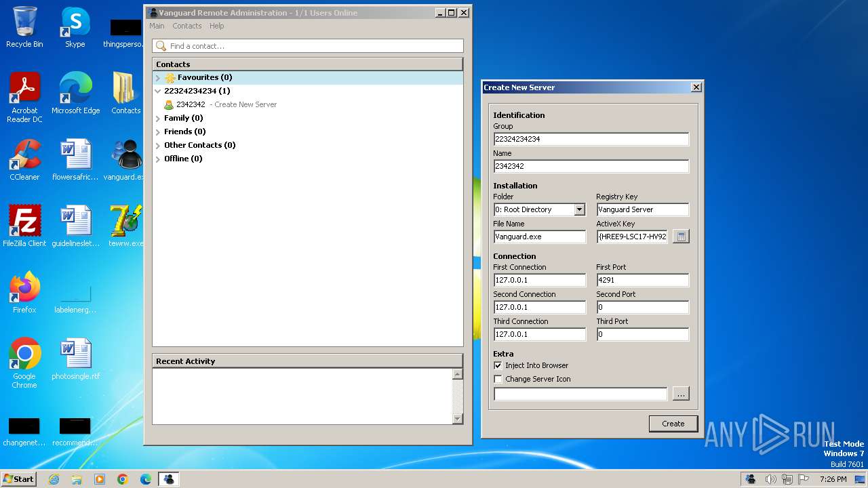Click the Favourites star icon
The image size is (868, 488).
pyautogui.click(x=170, y=77)
